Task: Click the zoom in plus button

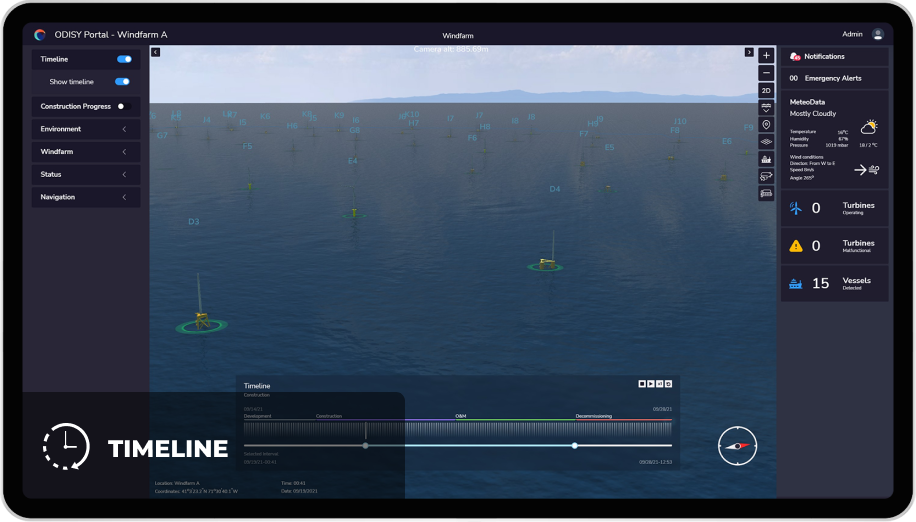Action: [766, 56]
